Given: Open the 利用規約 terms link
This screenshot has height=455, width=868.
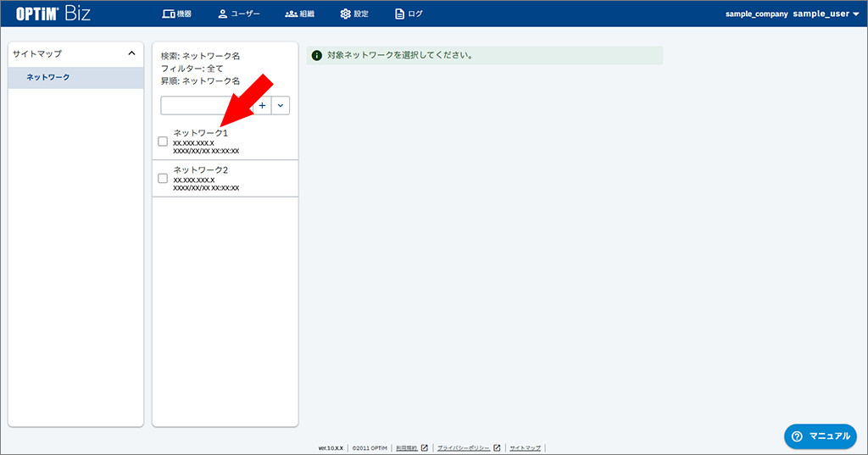Looking at the screenshot, I should tap(412, 448).
